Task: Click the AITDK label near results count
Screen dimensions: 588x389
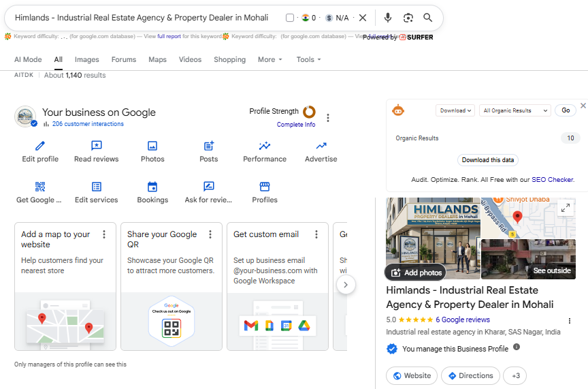Action: (x=24, y=75)
